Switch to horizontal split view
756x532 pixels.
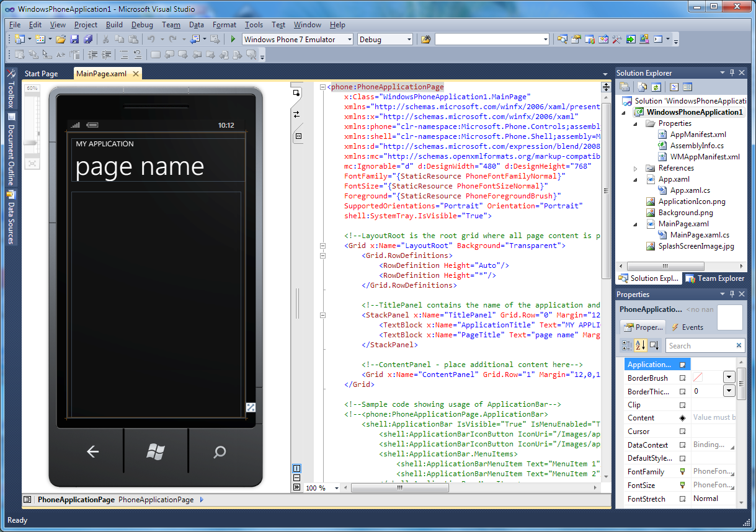pyautogui.click(x=296, y=478)
